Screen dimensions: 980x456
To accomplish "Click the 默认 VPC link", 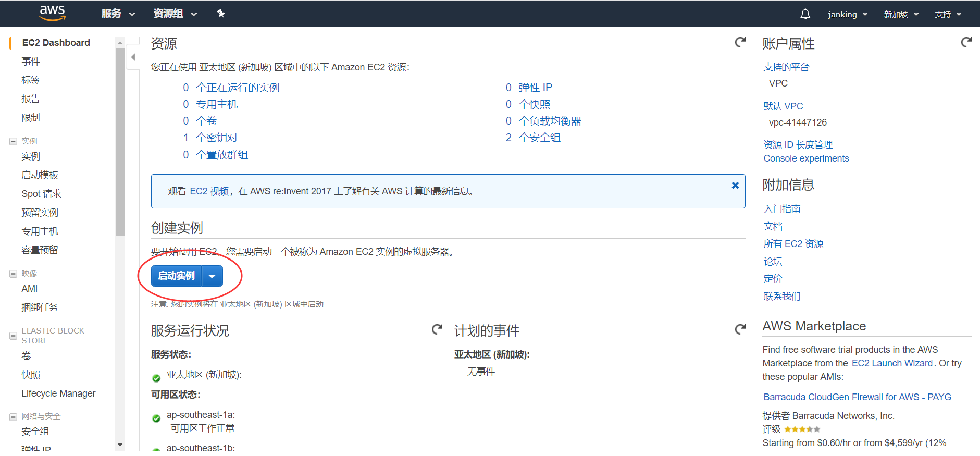I will (x=783, y=106).
